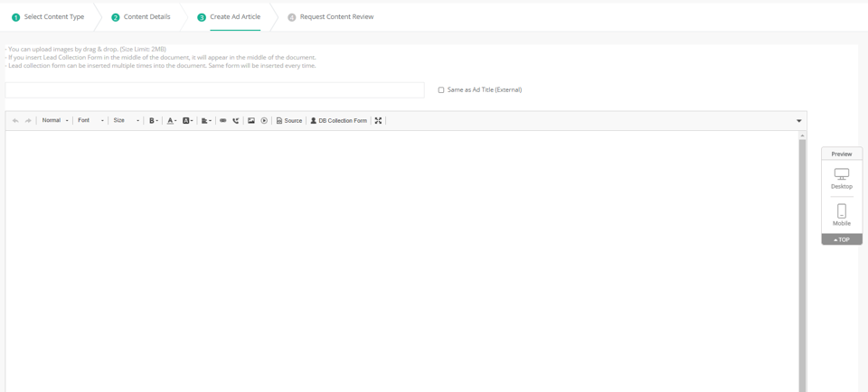Click the ad article title input field
Screen dimensions: 868x392
point(215,90)
